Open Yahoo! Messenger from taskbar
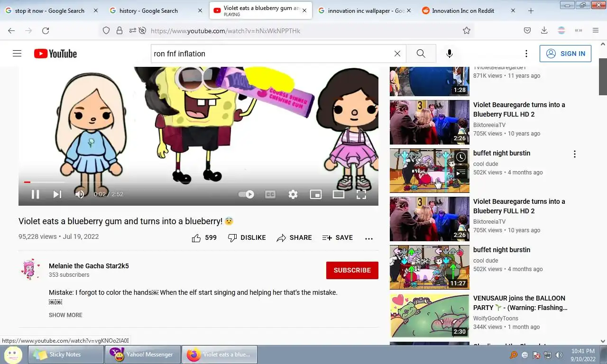This screenshot has height=364, width=607. [143, 355]
